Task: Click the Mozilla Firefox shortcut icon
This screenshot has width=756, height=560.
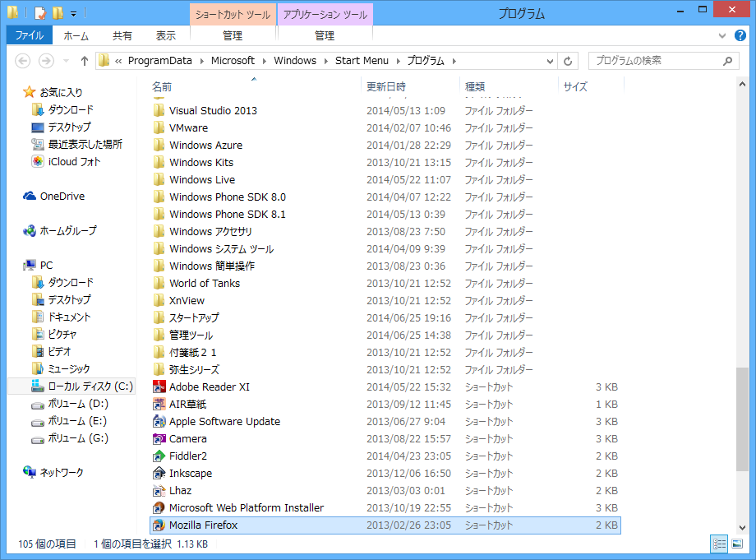Action: pyautogui.click(x=159, y=525)
